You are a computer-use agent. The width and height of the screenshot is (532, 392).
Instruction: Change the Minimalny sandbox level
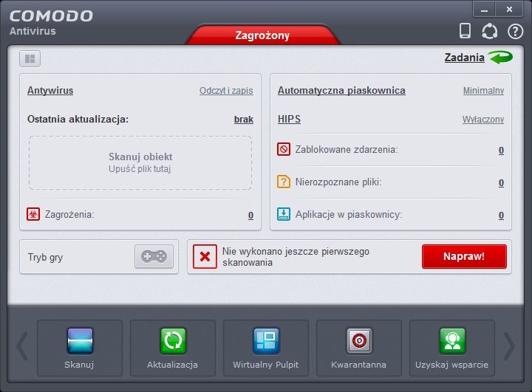coord(483,91)
